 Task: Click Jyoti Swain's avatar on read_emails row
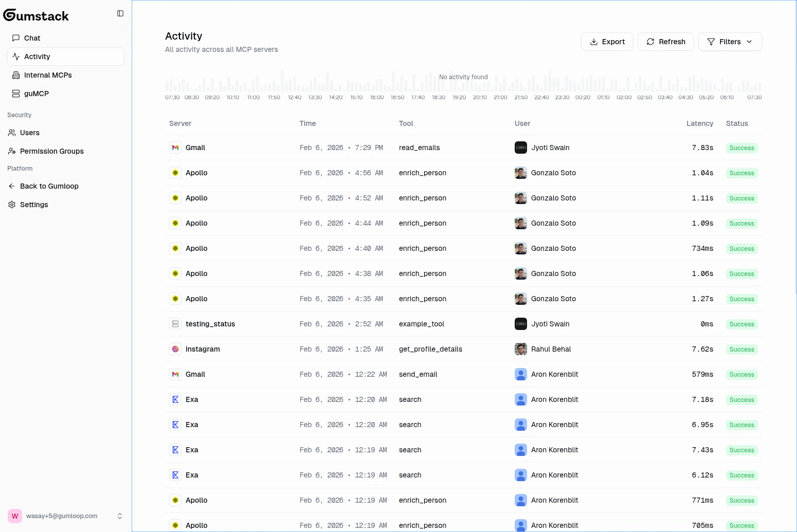pyautogui.click(x=520, y=148)
